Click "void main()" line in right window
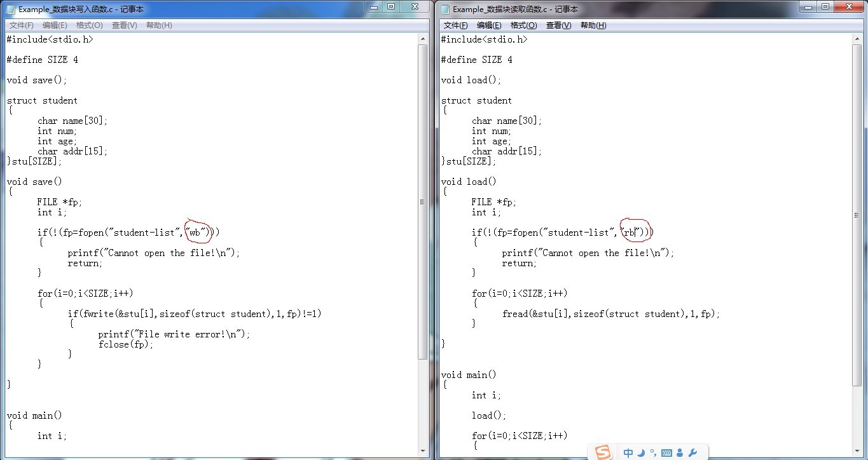The image size is (868, 460). coord(469,375)
